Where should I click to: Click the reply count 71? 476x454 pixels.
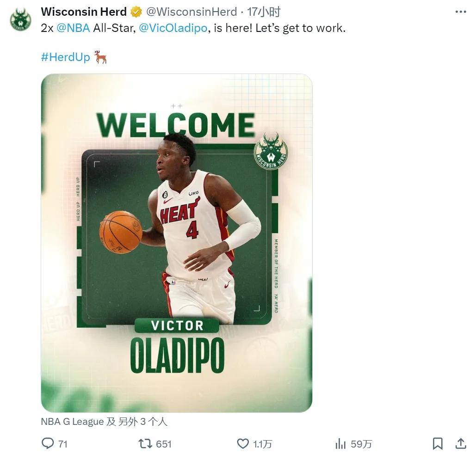coord(62,444)
